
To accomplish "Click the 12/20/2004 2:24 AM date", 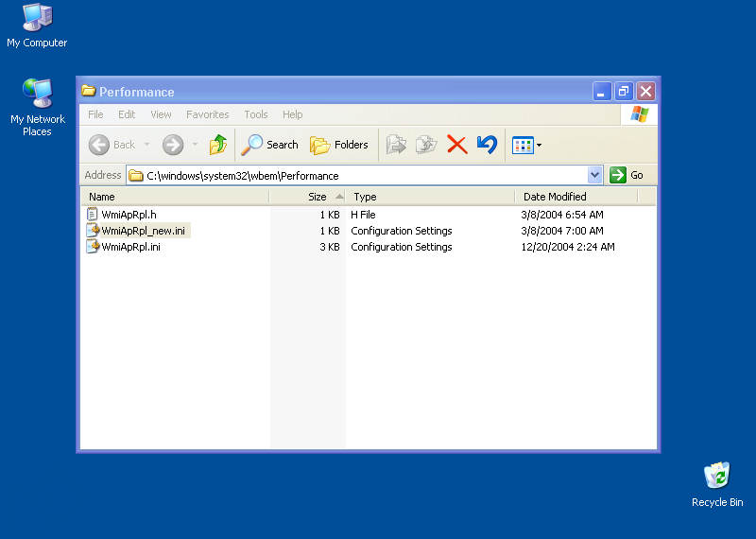I will [568, 247].
